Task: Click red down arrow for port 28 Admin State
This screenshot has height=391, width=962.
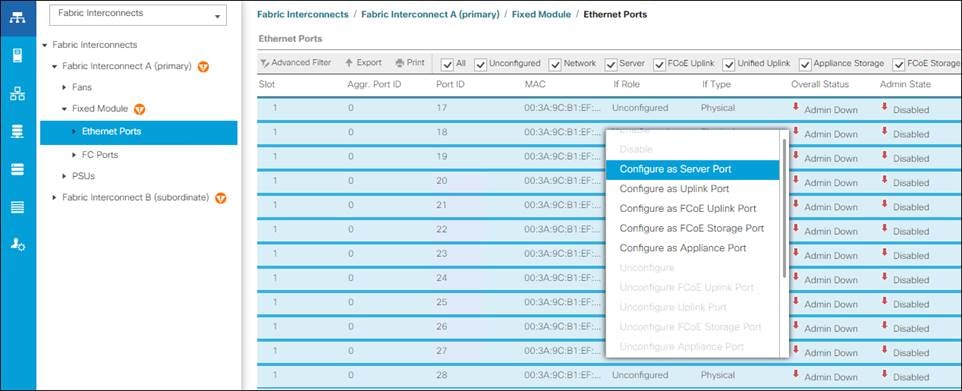Action: 885,374
